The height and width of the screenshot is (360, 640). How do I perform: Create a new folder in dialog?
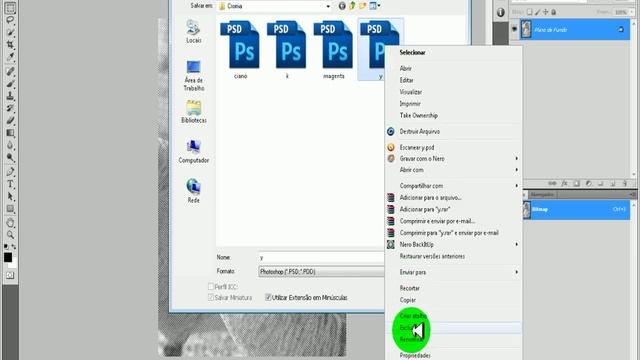362,6
